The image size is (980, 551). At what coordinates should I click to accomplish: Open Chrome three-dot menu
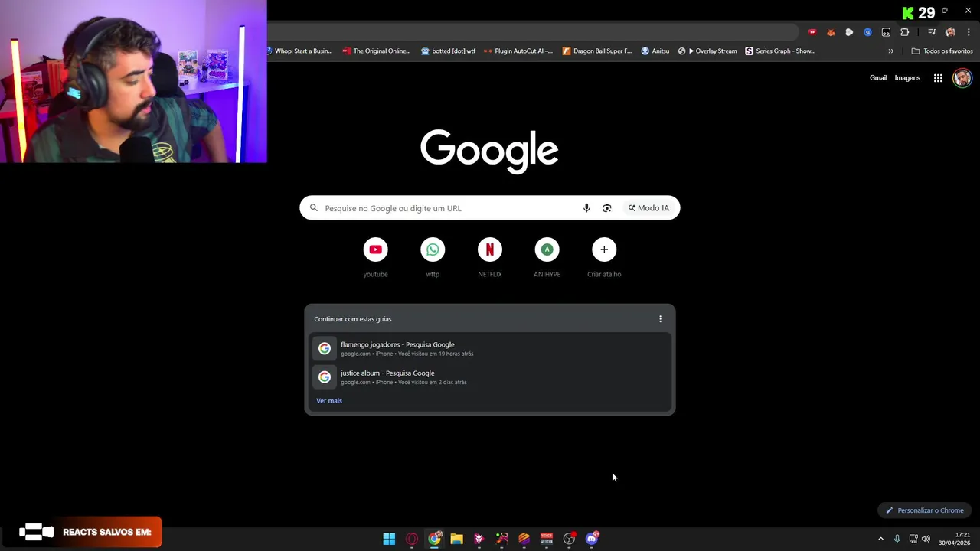[x=969, y=32]
